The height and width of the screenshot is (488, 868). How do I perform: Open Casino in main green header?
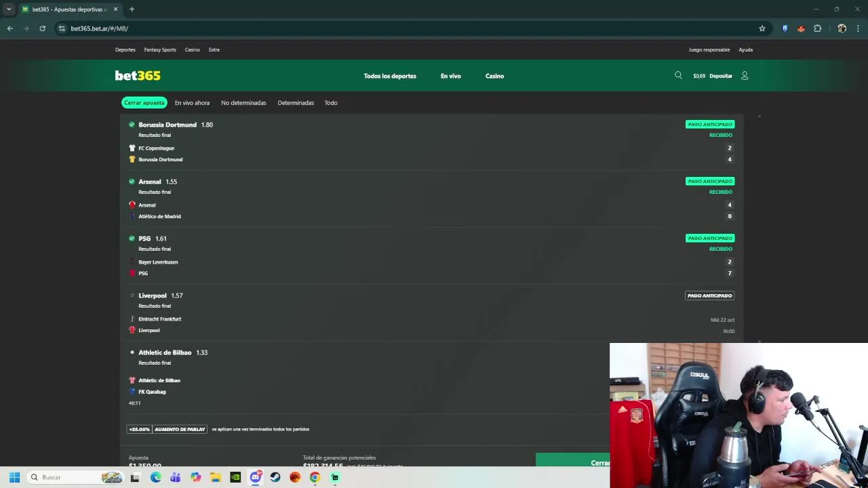(x=494, y=76)
